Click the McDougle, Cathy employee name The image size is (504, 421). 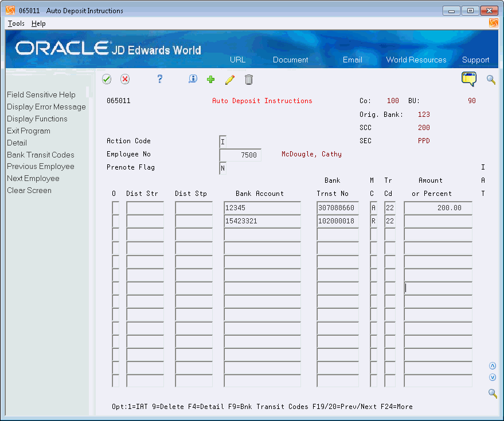click(x=311, y=154)
